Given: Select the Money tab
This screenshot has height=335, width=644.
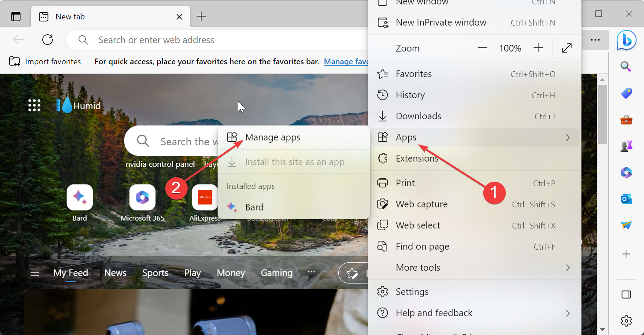Looking at the screenshot, I should 231,273.
